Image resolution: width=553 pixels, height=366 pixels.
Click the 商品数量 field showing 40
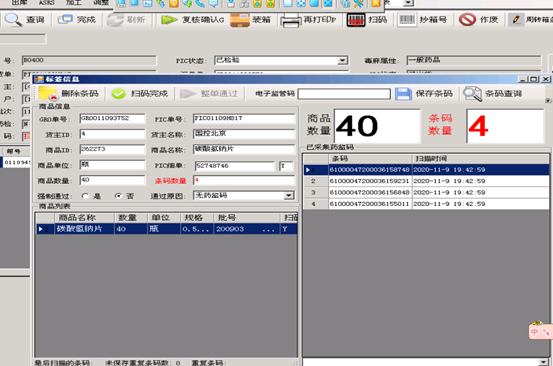[113, 180]
